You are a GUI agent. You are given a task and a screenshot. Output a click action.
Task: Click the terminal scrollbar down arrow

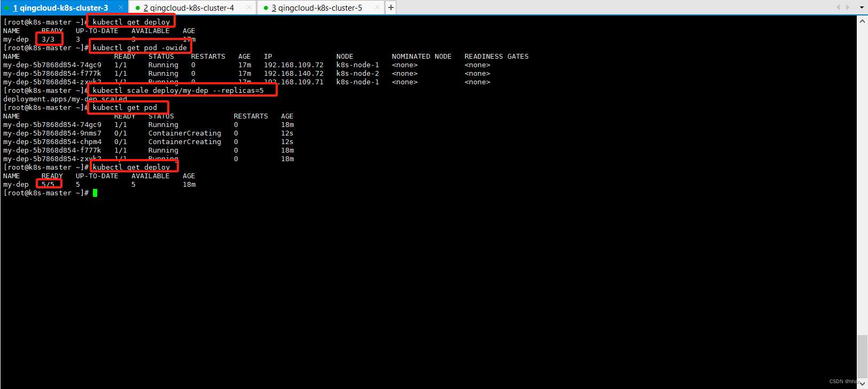click(862, 384)
